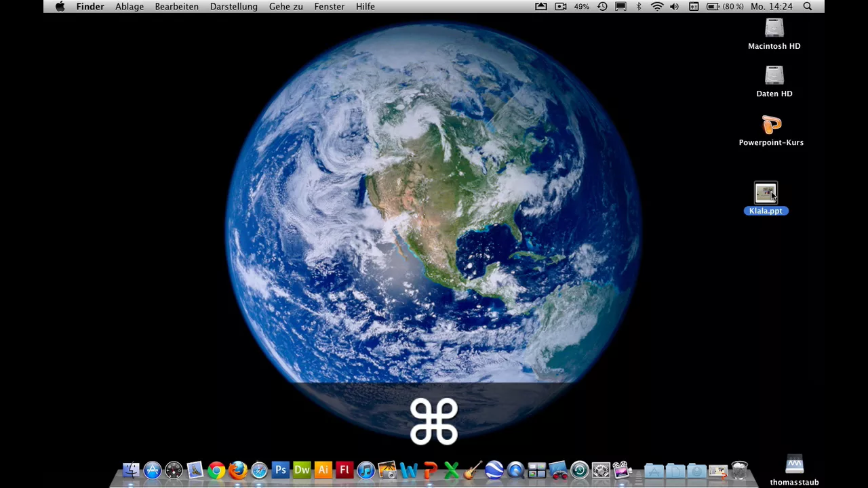Screen dimensions: 868x488
Task: Launch Microsoft Word from the Dock
Action: (x=409, y=470)
